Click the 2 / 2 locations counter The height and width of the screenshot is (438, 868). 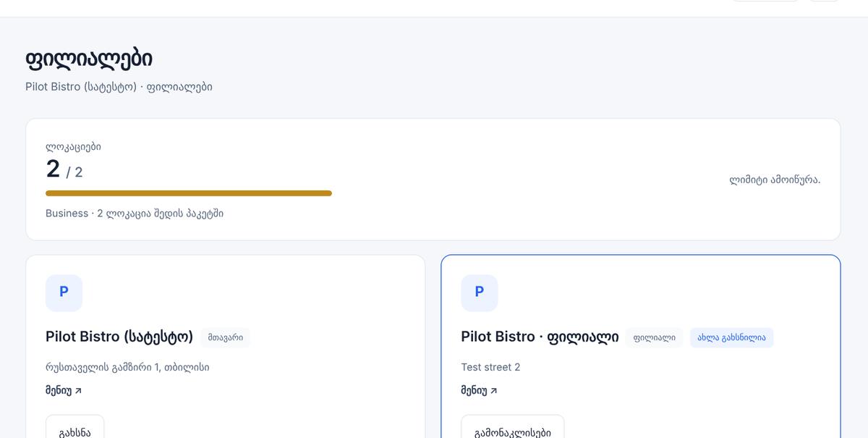tap(64, 170)
